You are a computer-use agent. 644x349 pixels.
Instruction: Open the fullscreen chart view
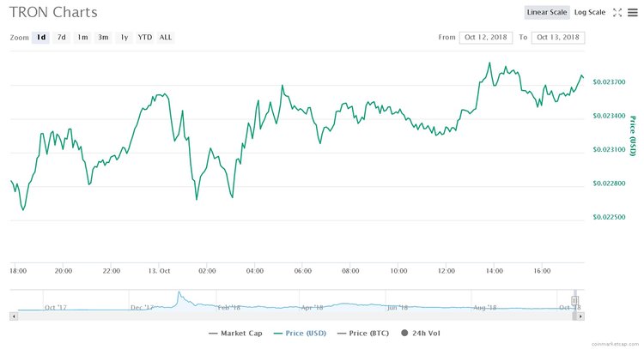[617, 13]
